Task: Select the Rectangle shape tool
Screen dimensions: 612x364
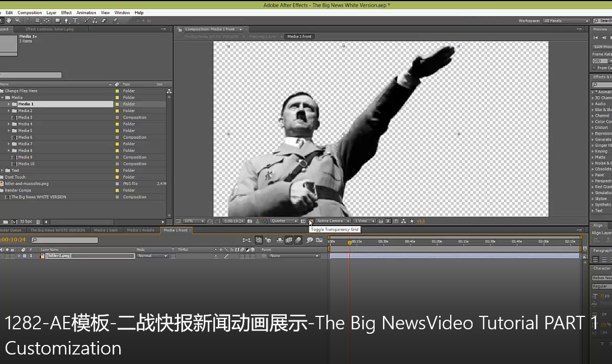Action: click(58, 20)
